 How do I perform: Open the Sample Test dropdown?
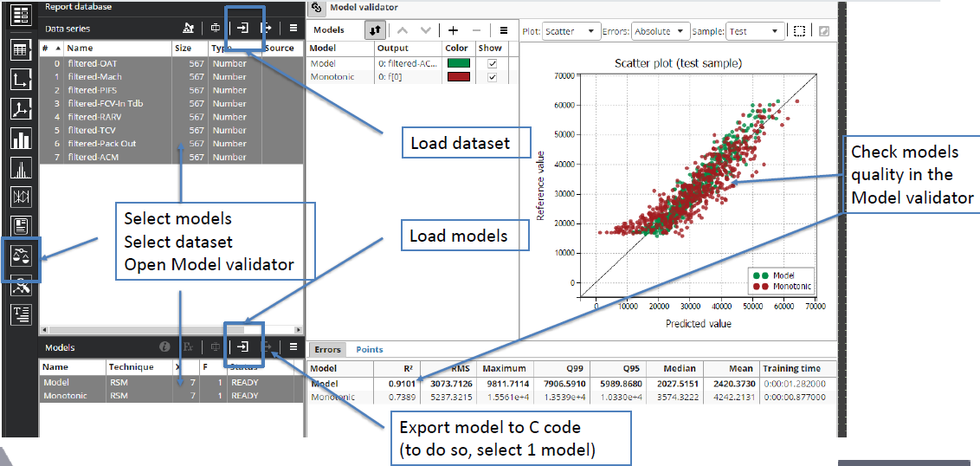754,30
